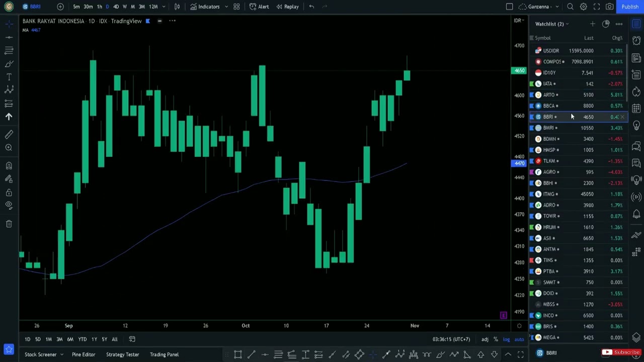Open chart settings gear icon

584,7
